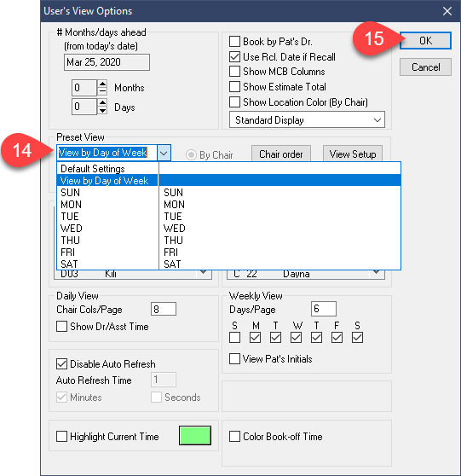
Task: Enable Book by Pat's Dr. checkbox
Action: pyautogui.click(x=234, y=42)
